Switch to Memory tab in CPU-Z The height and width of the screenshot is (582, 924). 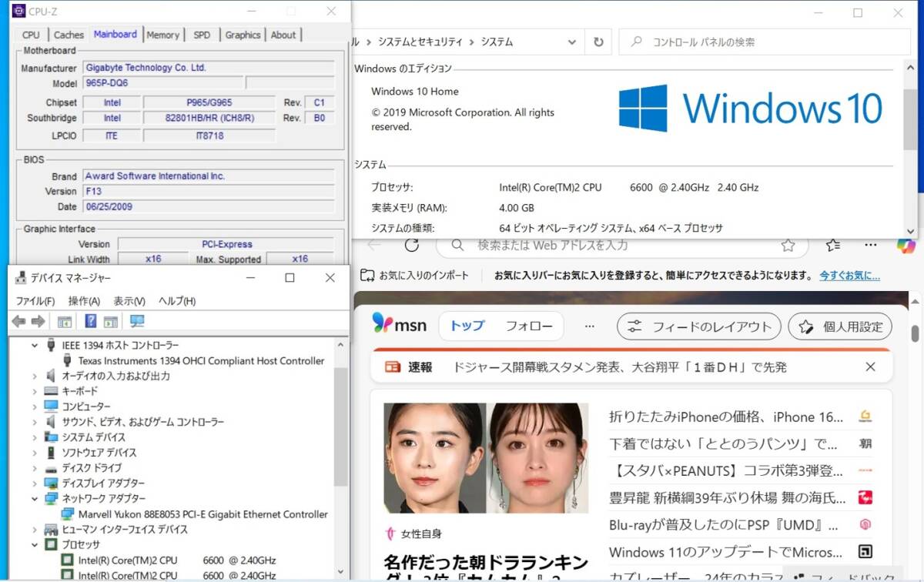click(x=163, y=35)
